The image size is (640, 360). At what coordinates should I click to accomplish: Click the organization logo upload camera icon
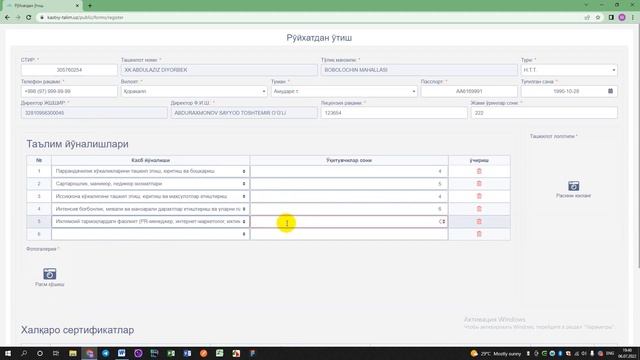coord(573,186)
